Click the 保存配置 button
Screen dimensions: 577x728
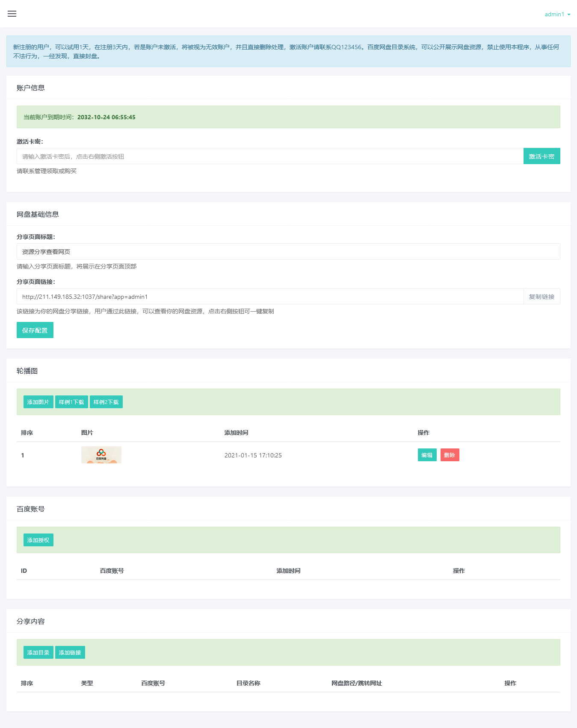[x=35, y=330]
